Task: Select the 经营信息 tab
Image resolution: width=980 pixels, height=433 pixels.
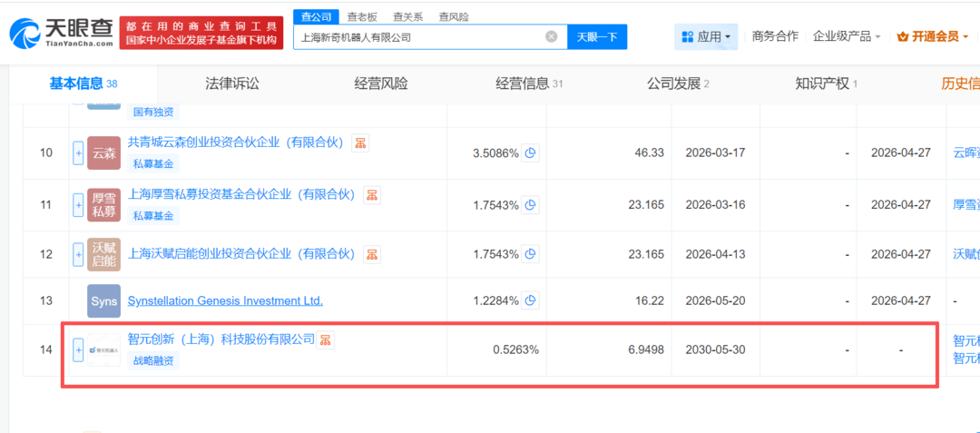Action: coord(529,84)
